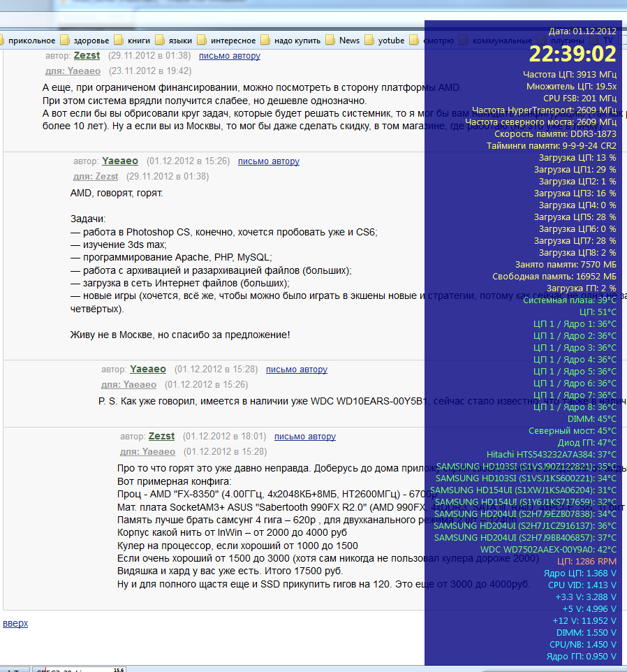Select +12 V: 11.952 V reading
Image resolution: width=627 pixels, height=672 pixels.
click(584, 620)
